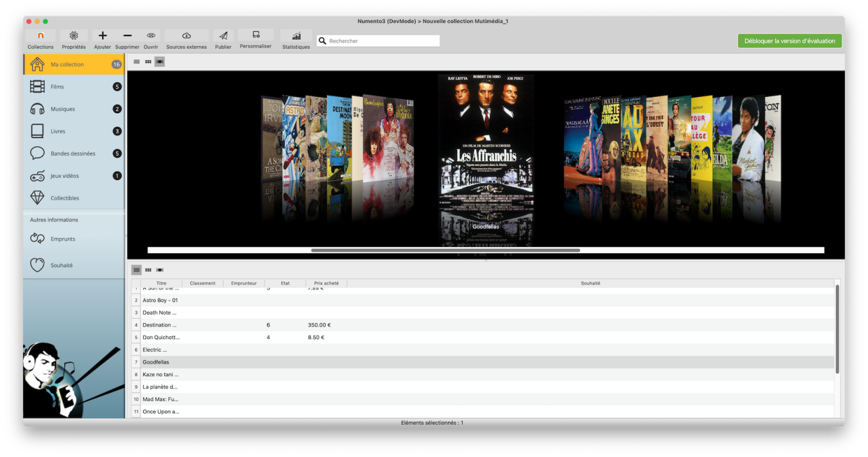This screenshot has height=457, width=868.
Task: Click the cover flow horizontal scrollbar
Action: coord(445,250)
